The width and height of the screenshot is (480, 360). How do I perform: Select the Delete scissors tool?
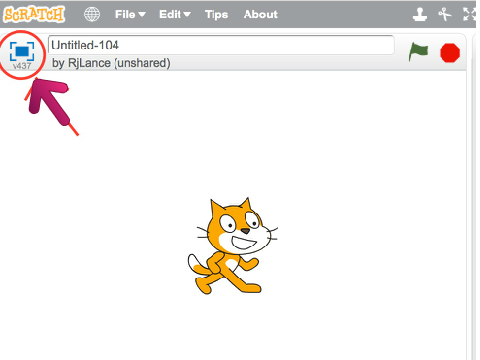pyautogui.click(x=445, y=14)
